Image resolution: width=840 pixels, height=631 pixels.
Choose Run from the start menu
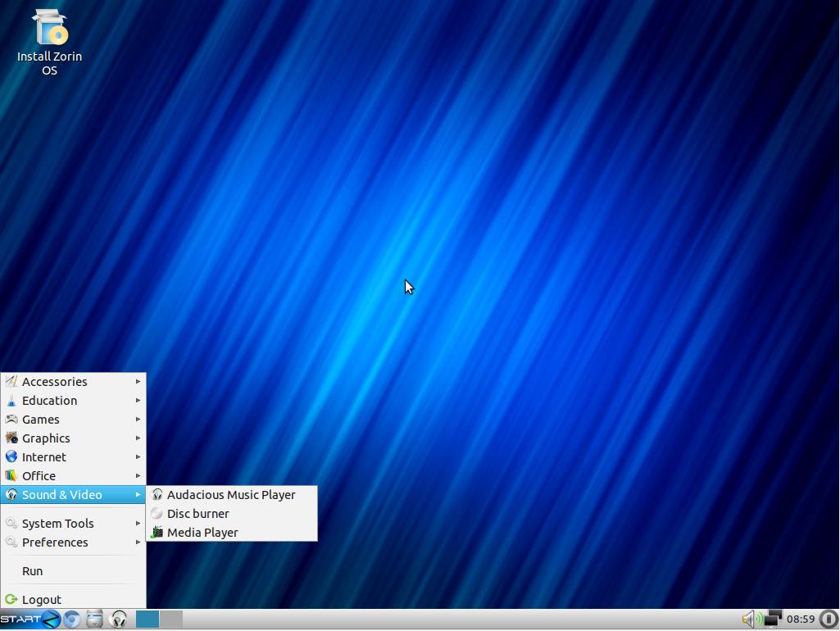coord(33,571)
